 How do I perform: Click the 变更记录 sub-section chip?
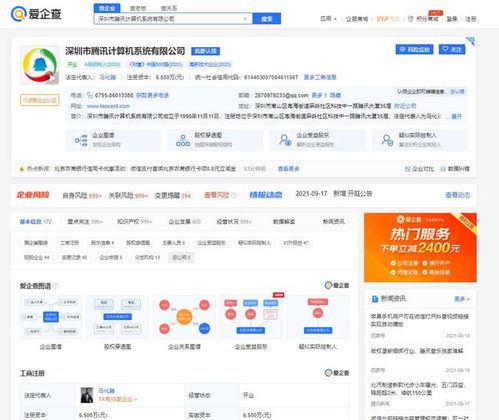tap(75, 257)
